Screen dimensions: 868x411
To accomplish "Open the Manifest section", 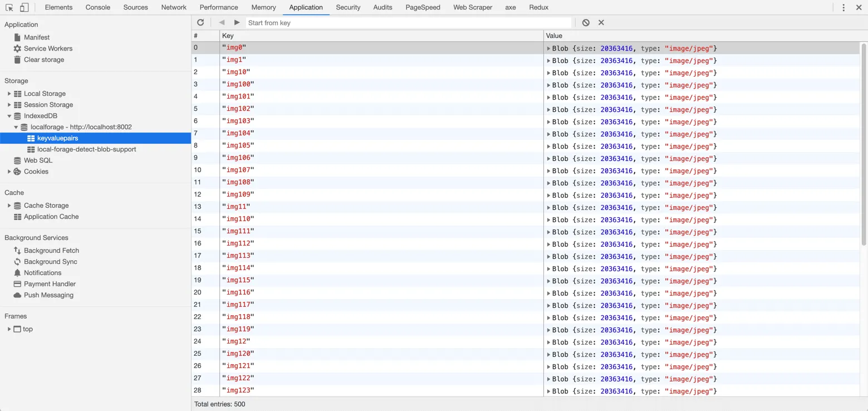I will (36, 37).
